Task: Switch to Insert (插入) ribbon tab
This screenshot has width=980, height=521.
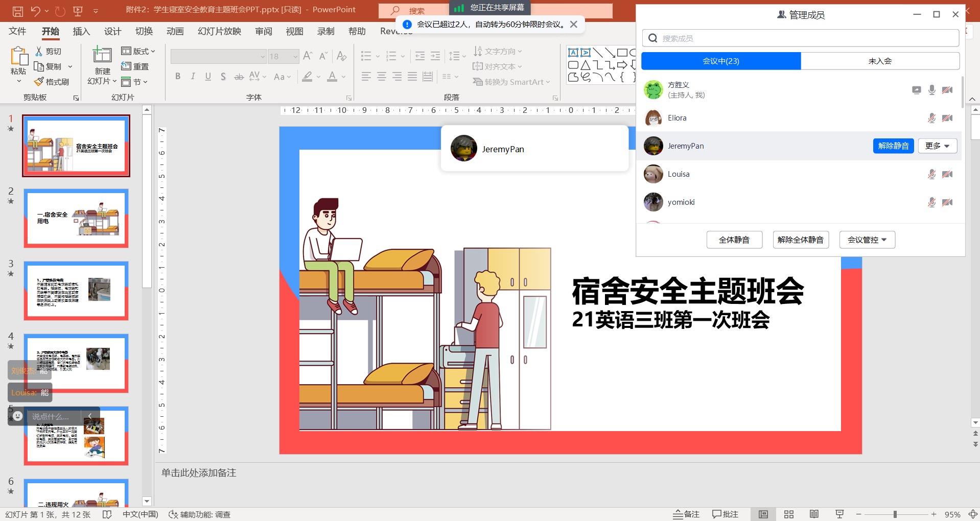Action: pos(81,31)
